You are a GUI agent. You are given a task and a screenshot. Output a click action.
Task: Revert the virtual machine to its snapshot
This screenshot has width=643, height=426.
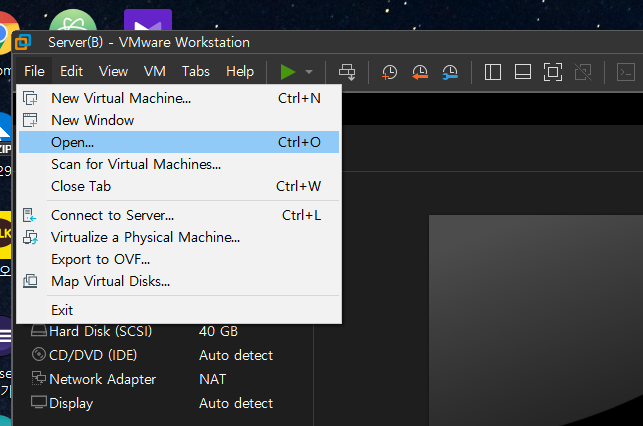coord(420,72)
